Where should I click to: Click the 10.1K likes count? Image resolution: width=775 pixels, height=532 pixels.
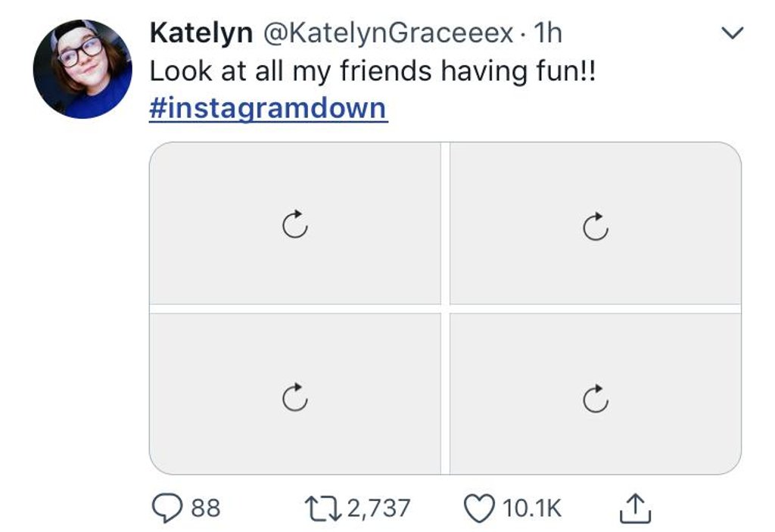pos(532,508)
